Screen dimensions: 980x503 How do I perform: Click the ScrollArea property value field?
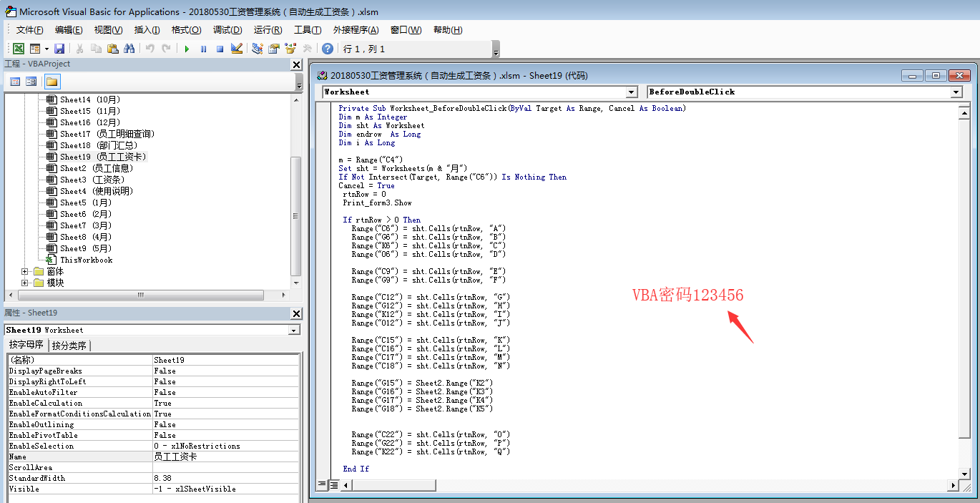[225, 467]
